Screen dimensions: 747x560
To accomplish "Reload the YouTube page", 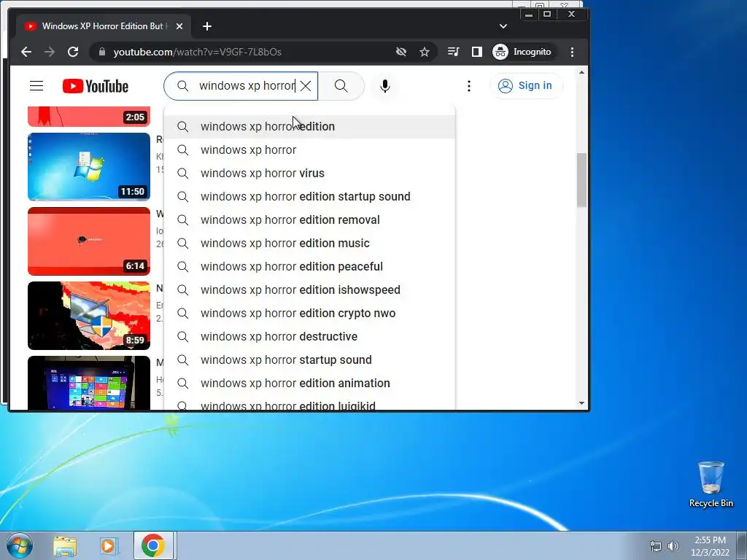I will (x=73, y=52).
